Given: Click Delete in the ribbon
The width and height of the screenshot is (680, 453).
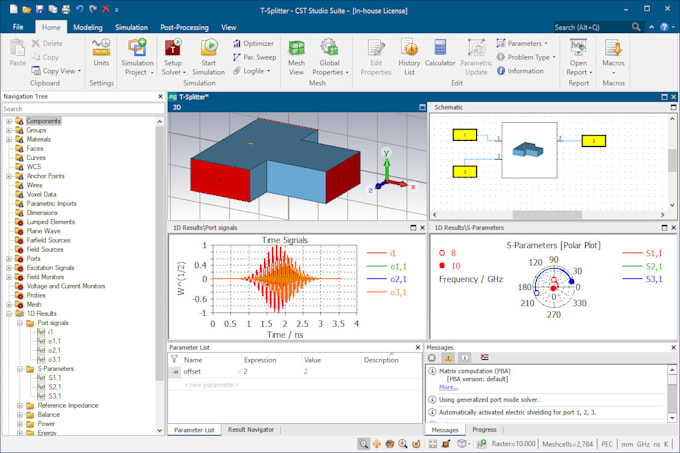Looking at the screenshot, I should click(x=48, y=43).
